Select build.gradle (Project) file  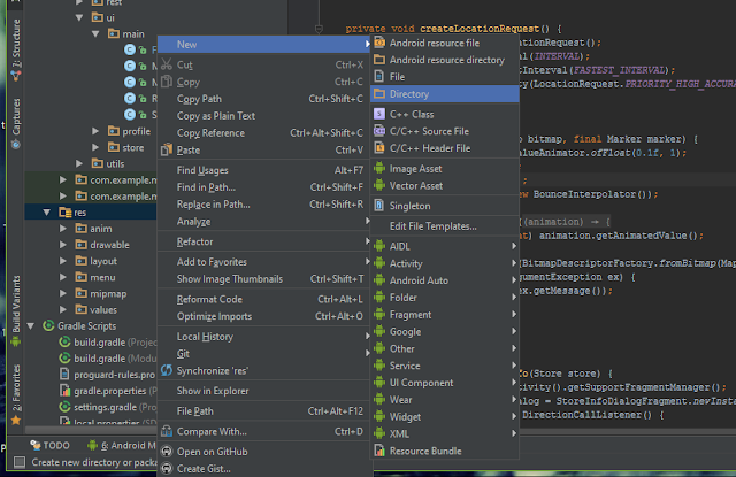108,342
